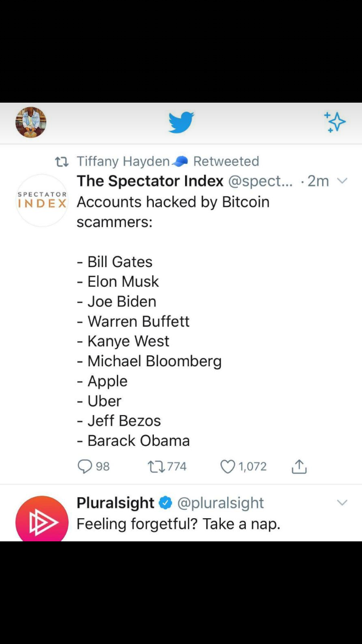Open the profile avatar menu in header

click(x=31, y=122)
